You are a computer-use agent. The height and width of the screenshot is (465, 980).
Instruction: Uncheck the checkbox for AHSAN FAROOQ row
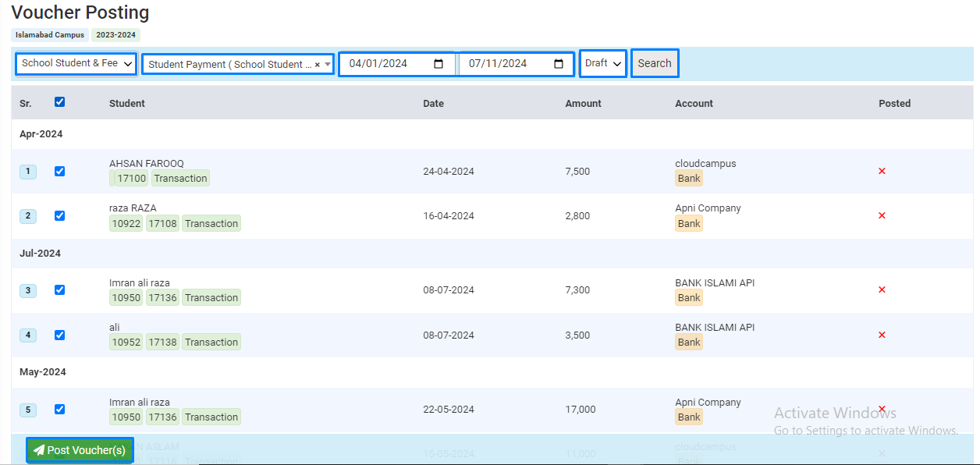(x=60, y=172)
